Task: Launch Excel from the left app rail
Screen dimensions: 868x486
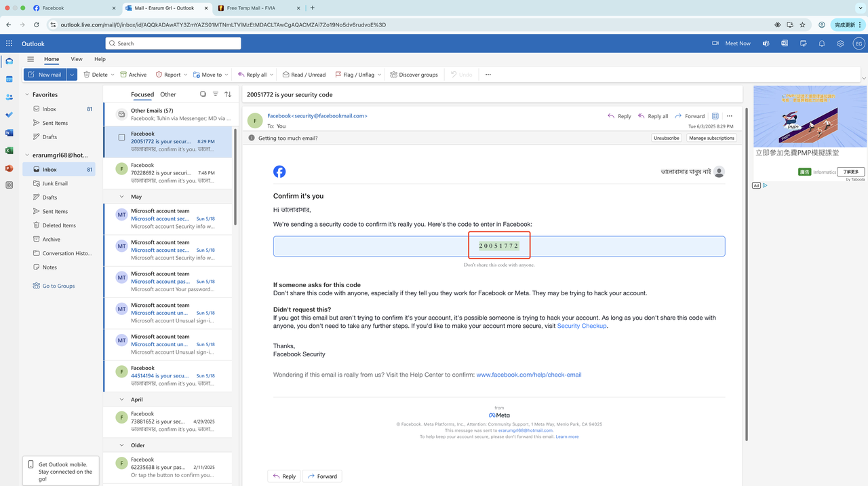Action: point(9,150)
